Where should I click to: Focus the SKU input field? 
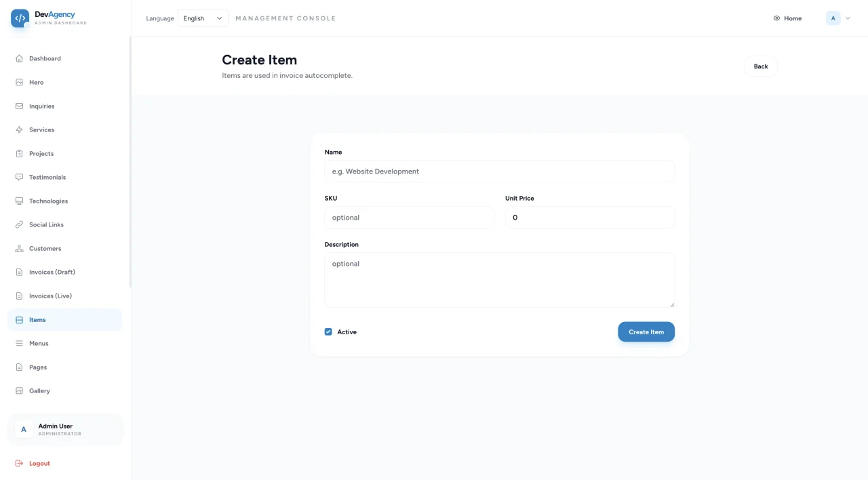[410, 218]
